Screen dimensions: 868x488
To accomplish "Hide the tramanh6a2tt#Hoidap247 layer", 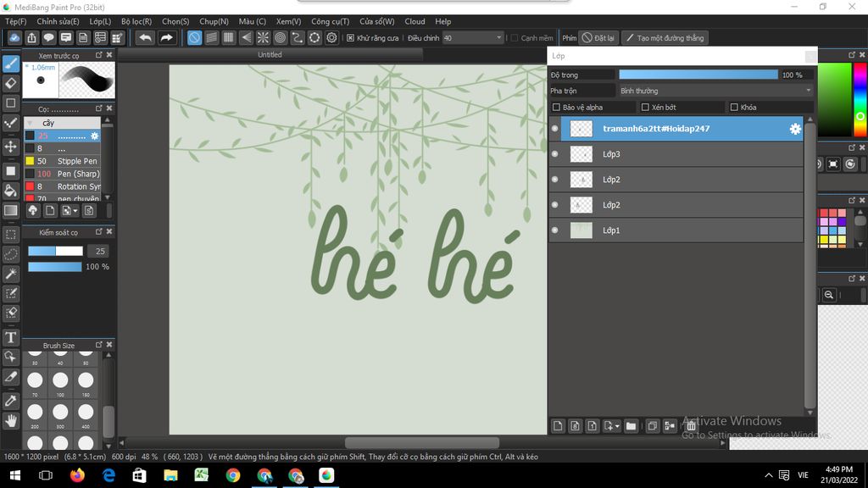I will [554, 129].
